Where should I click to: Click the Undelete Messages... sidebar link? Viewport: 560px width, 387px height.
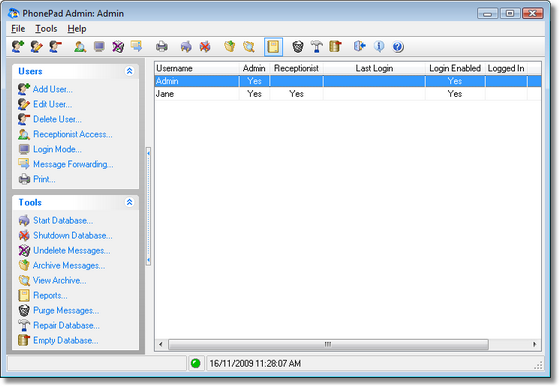click(71, 251)
